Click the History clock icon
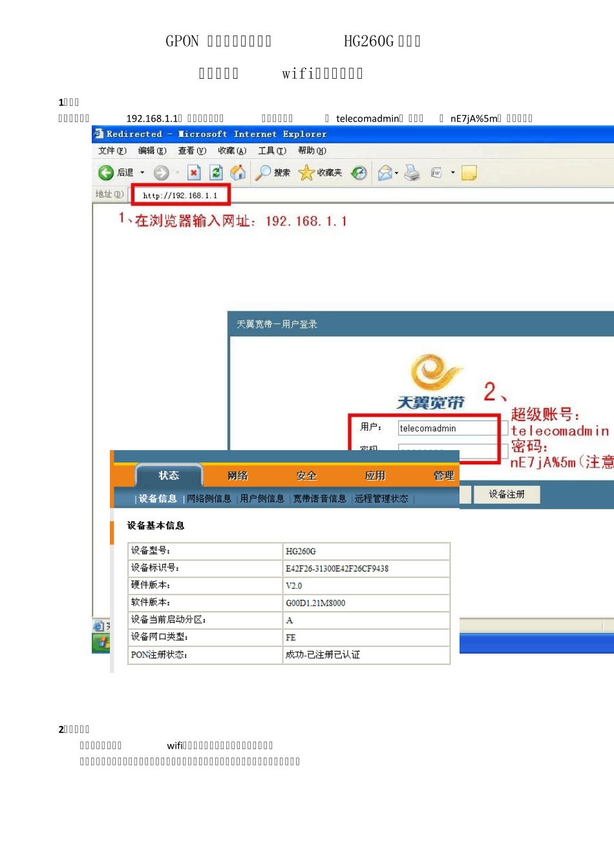Viewport: 614px width, 868px height. 359,172
